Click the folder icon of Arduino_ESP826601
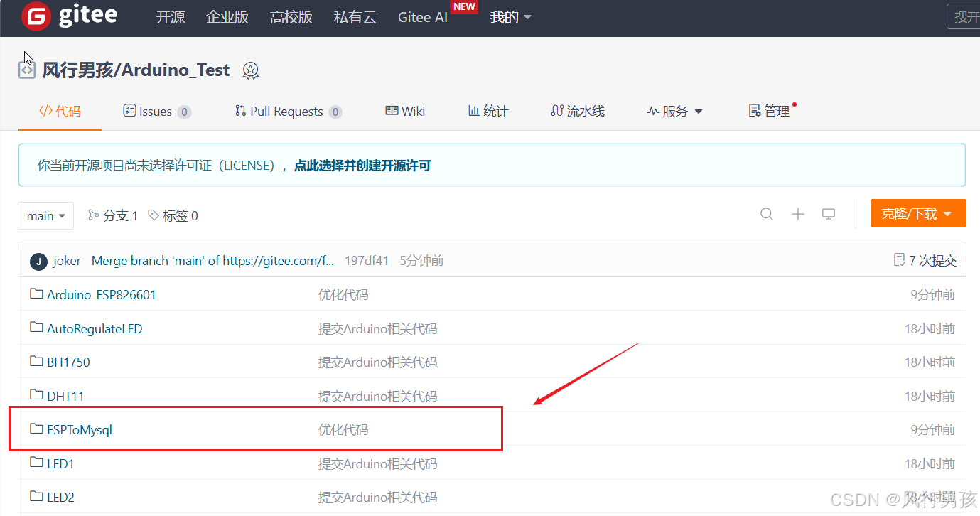The width and height of the screenshot is (980, 516). coord(36,294)
